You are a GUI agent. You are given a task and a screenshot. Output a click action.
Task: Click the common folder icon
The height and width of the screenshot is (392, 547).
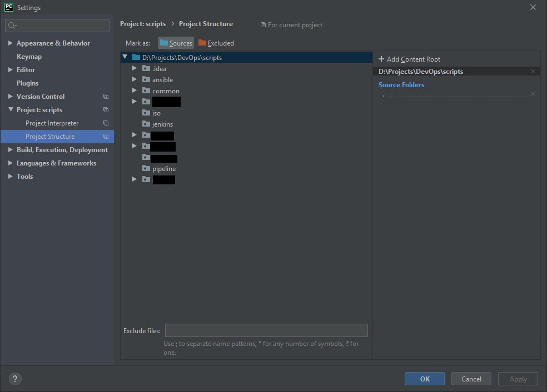[146, 91]
